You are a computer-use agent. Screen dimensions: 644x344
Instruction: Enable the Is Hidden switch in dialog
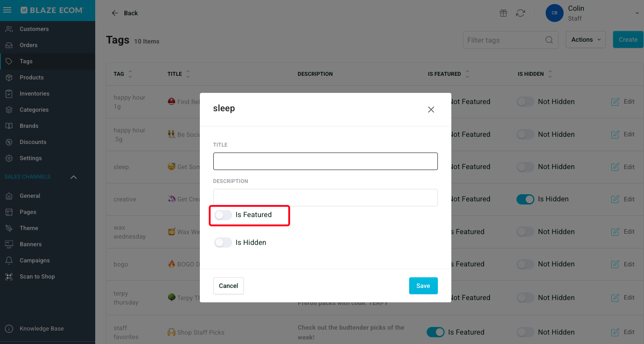tap(223, 243)
